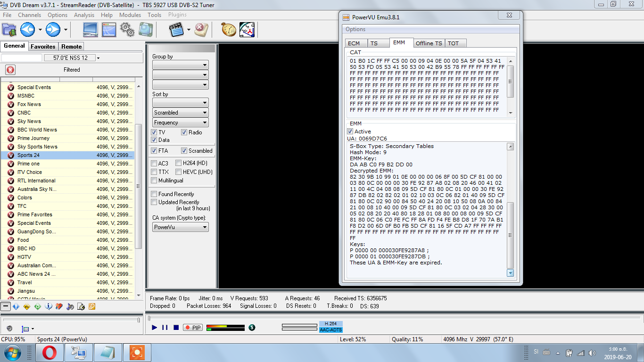Viewport: 644px width, 362px height.
Task: Toggle the TV checkbox
Action: [154, 132]
